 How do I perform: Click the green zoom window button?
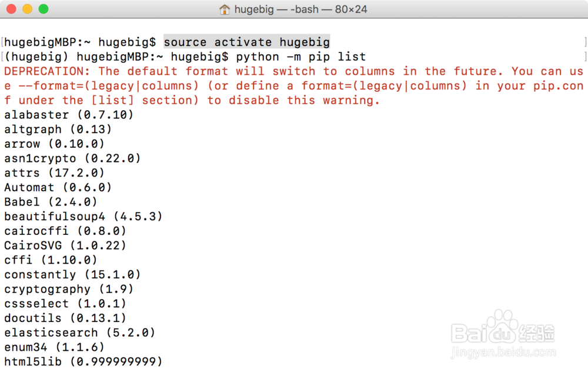(x=44, y=9)
